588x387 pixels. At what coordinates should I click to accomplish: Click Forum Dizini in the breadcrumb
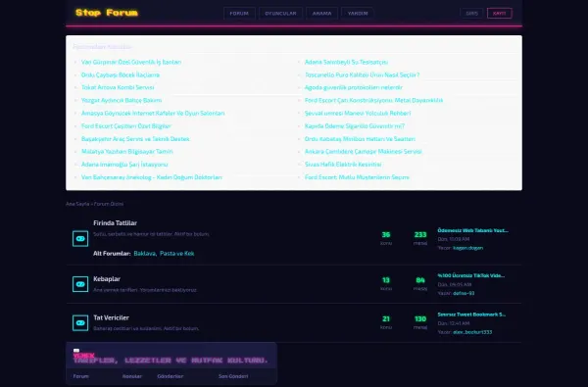[109, 204]
